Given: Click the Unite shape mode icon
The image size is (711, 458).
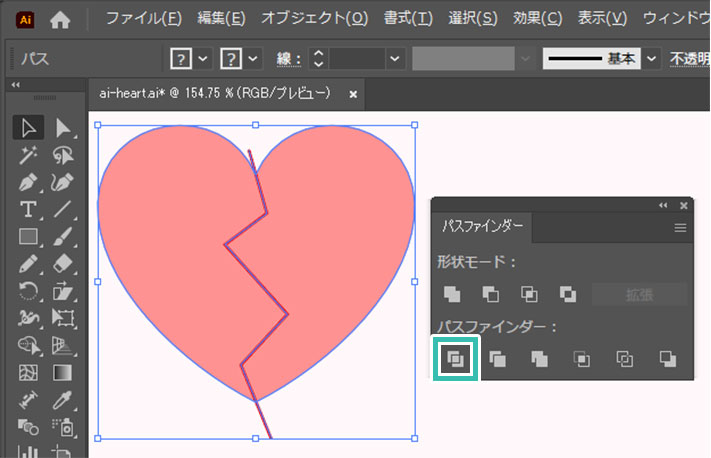Looking at the screenshot, I should [x=453, y=294].
